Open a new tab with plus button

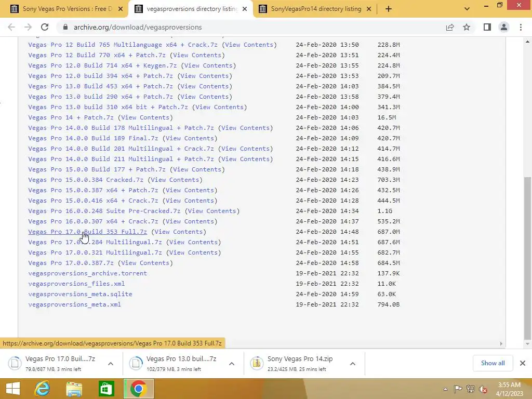(389, 9)
